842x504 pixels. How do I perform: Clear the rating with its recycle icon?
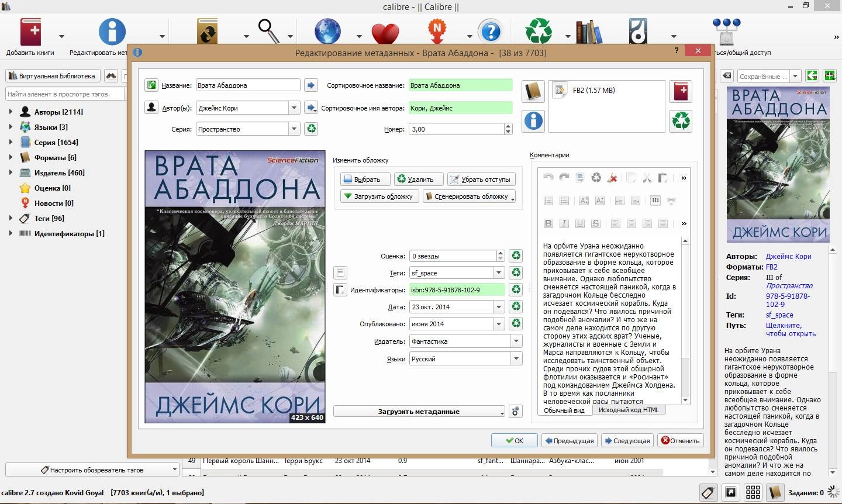coord(516,256)
